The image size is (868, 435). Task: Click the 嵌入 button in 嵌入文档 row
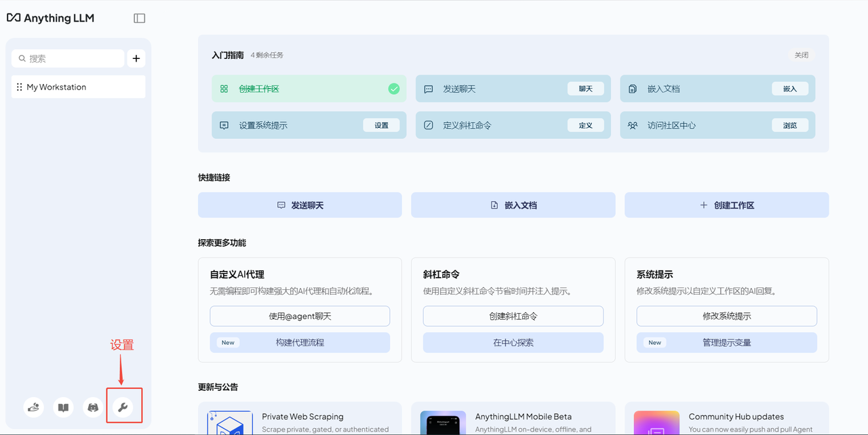coord(790,89)
